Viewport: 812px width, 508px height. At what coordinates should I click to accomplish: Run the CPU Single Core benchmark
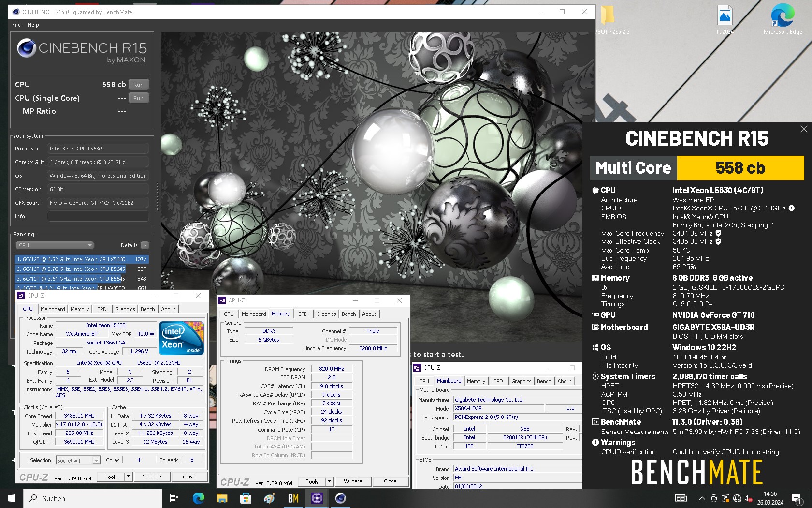tap(139, 98)
